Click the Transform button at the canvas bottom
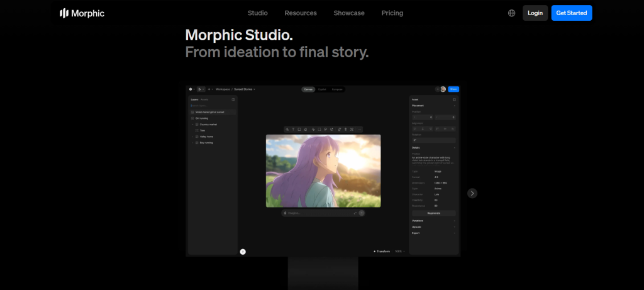Screen dimensions: 644x290 point(382,252)
